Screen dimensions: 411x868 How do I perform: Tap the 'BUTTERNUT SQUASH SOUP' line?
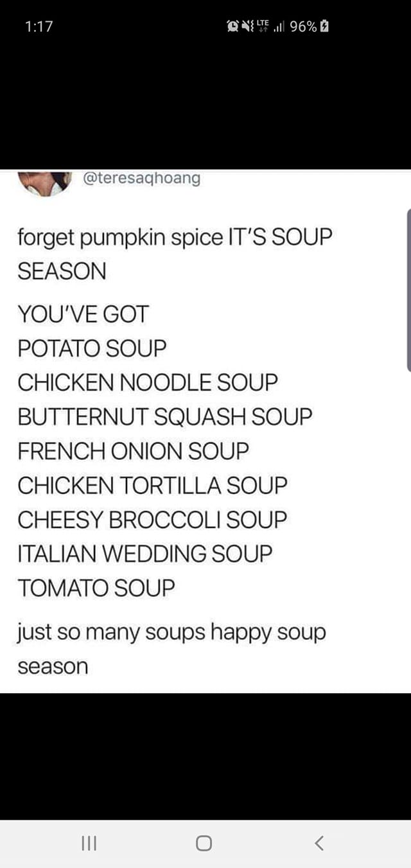[165, 417]
